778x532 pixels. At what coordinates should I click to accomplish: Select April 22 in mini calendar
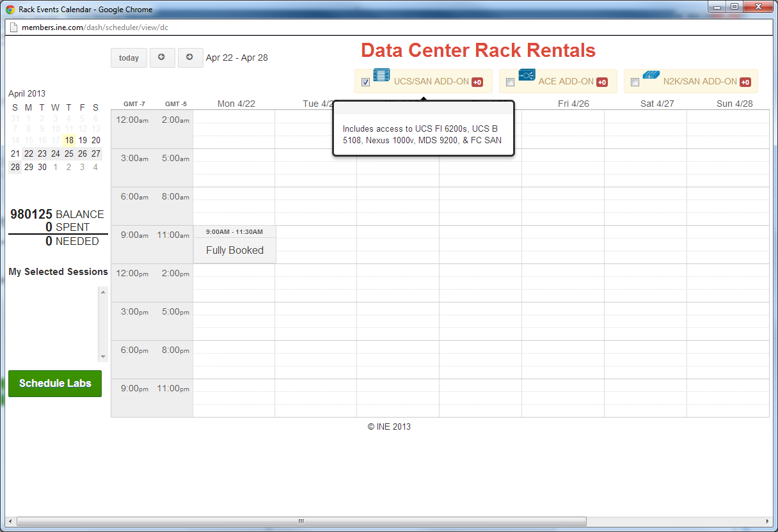click(29, 153)
